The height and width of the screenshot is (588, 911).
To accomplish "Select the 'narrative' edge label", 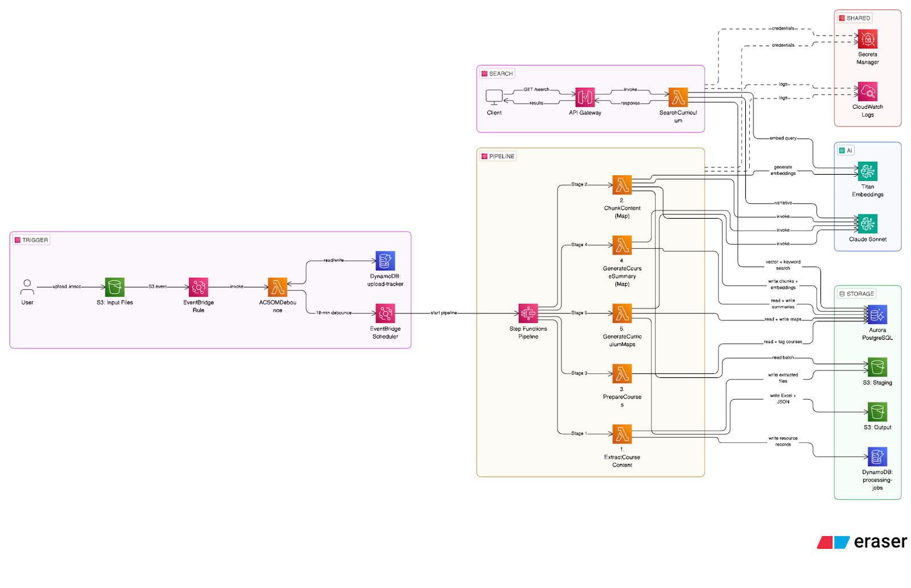I will tap(783, 203).
